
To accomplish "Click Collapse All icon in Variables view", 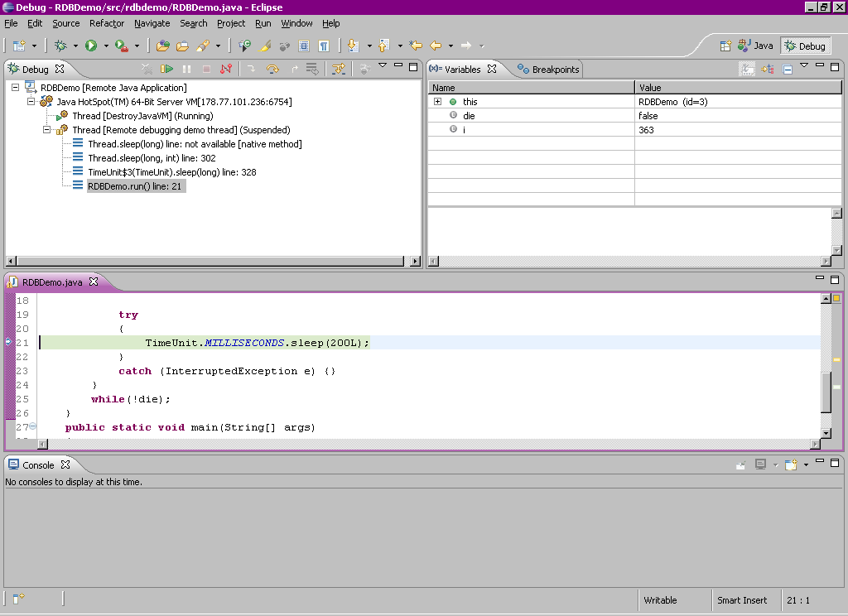I will pos(788,70).
